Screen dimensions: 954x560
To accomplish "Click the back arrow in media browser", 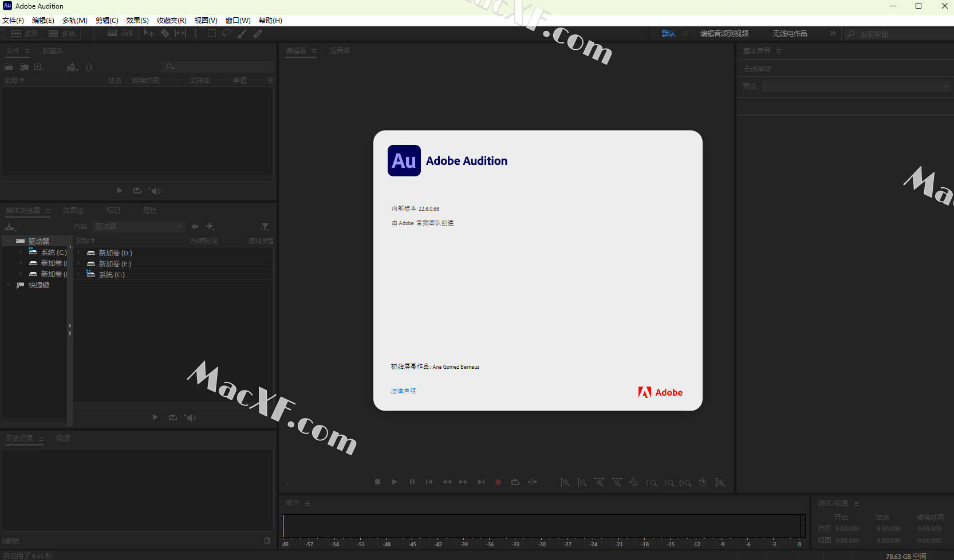I will (x=195, y=227).
